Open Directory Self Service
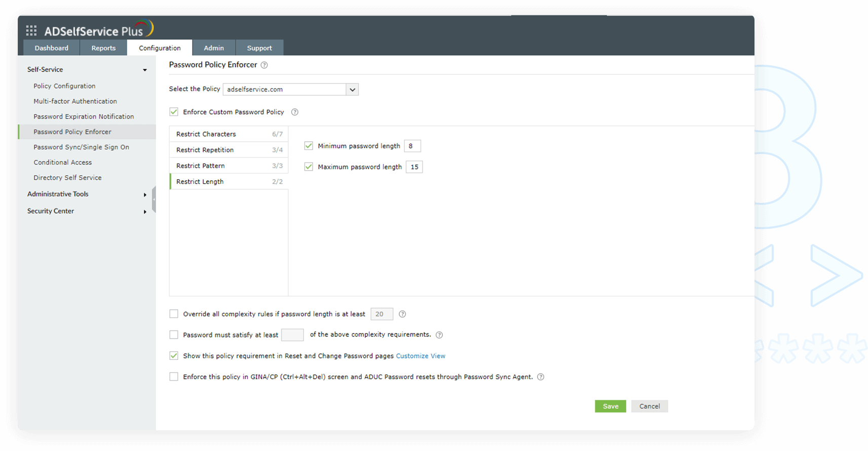Viewport: 868px width, 451px height. pyautogui.click(x=67, y=178)
